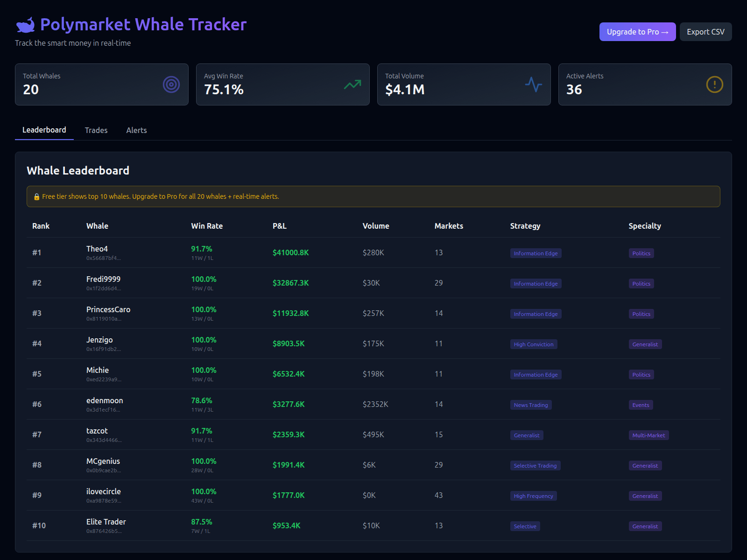This screenshot has height=560, width=747.
Task: Click the Whale column header
Action: [x=97, y=226]
